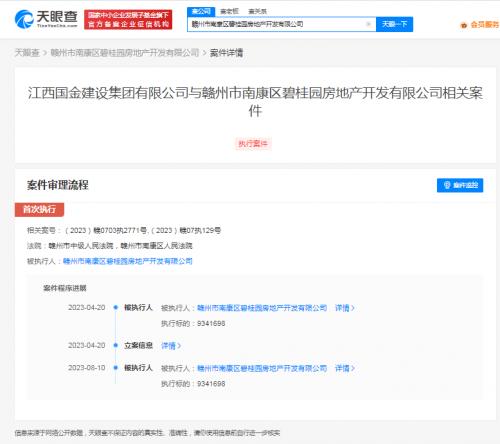Click the membership crown icon

coord(464,25)
